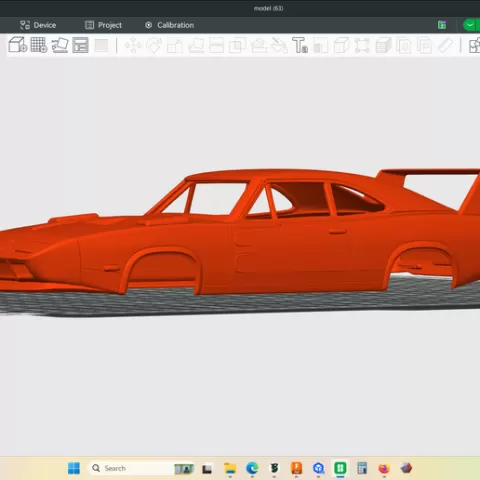Select the Lay on face tool
480x480 pixels.
click(196, 45)
